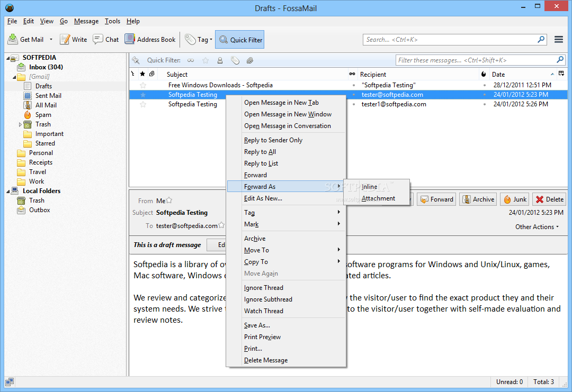The height and width of the screenshot is (392, 572).
Task: Select the Sent Mail folder
Action: pyautogui.click(x=48, y=95)
